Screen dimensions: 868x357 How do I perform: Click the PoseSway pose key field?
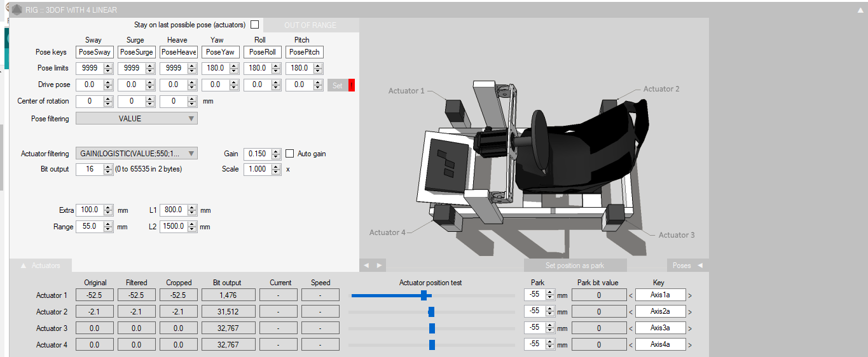(x=95, y=52)
